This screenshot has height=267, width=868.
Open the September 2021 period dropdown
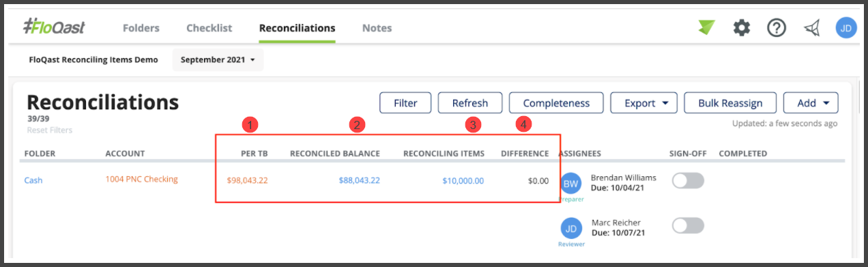coord(218,60)
